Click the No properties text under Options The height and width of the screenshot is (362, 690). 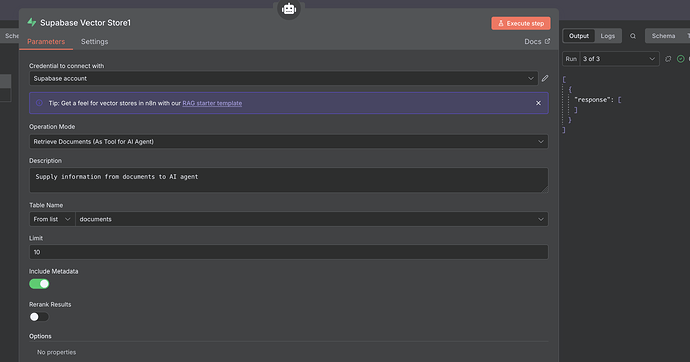click(56, 352)
